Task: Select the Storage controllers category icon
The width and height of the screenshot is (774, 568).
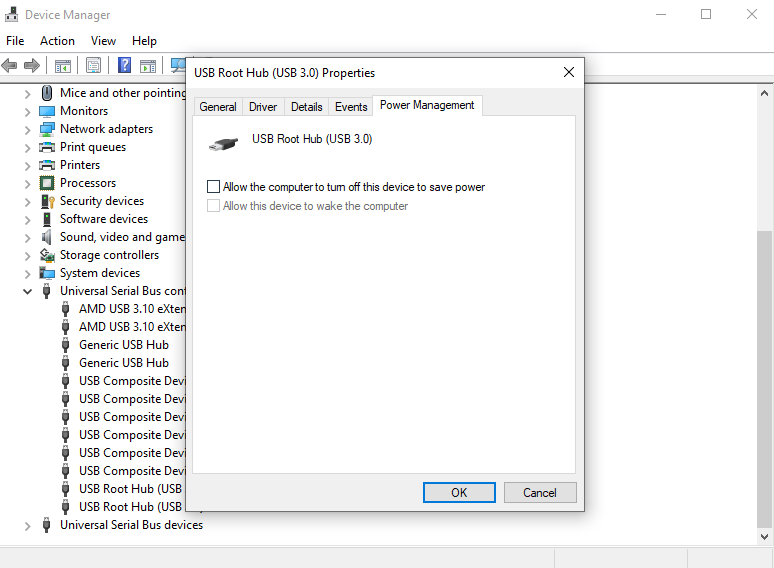Action: pos(47,255)
